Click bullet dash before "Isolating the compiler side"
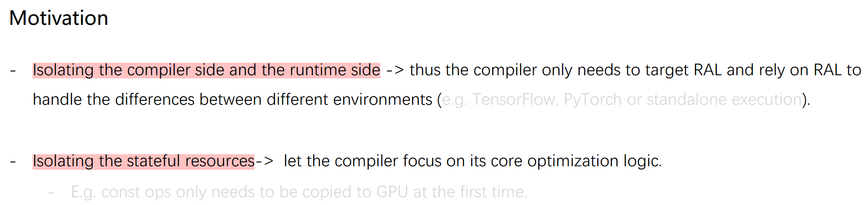 coord(13,71)
